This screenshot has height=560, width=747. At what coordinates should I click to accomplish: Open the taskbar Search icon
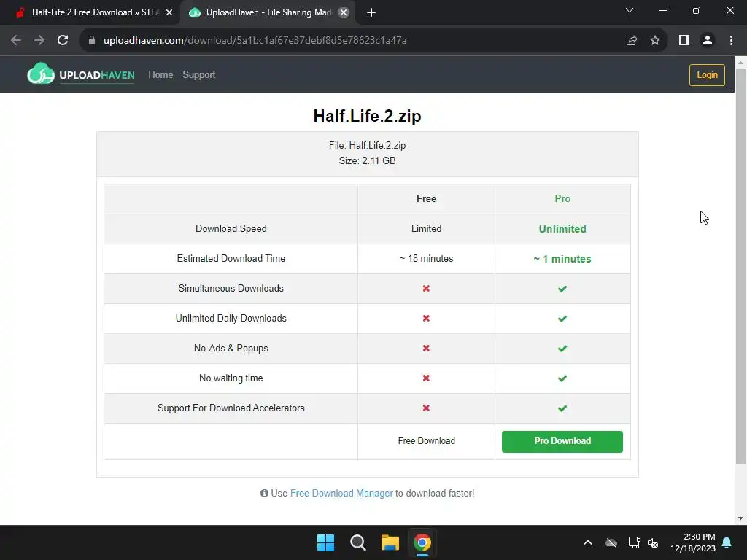coord(357,542)
